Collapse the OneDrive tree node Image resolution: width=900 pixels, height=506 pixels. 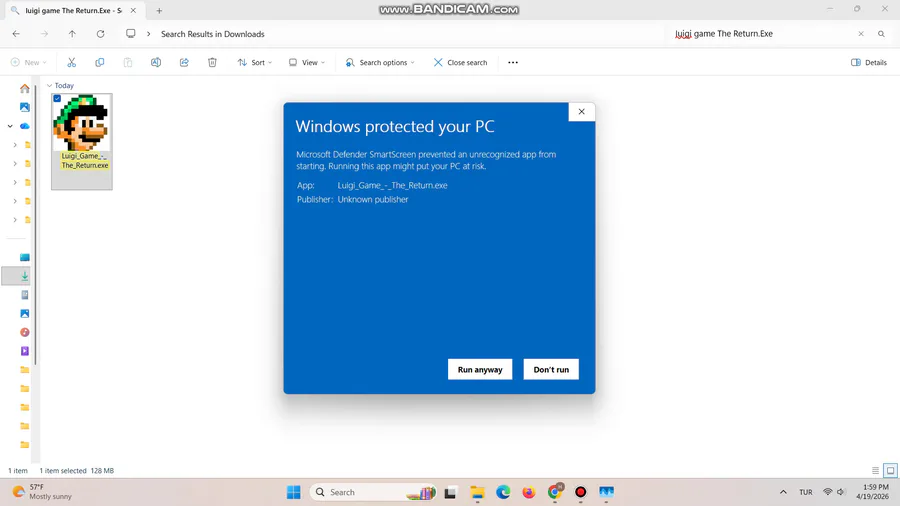click(x=10, y=126)
